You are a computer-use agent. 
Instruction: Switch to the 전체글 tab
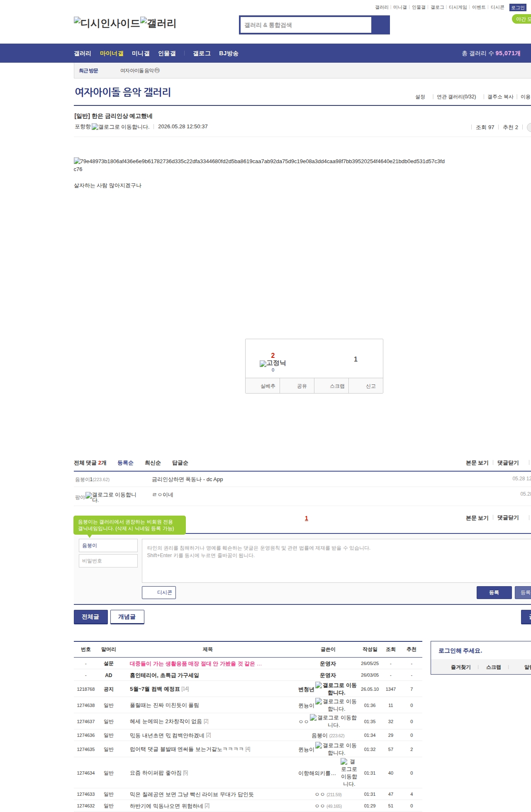click(x=91, y=617)
